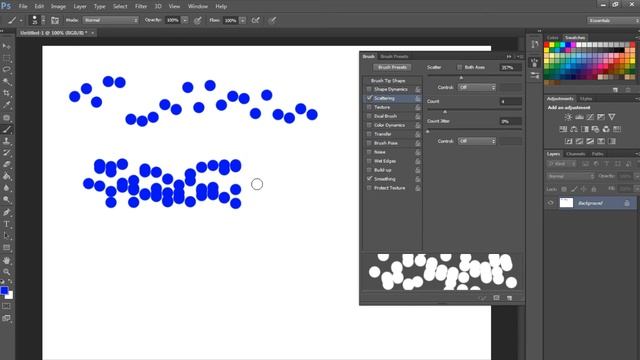
Task: Select the Move tool
Action: point(7,46)
